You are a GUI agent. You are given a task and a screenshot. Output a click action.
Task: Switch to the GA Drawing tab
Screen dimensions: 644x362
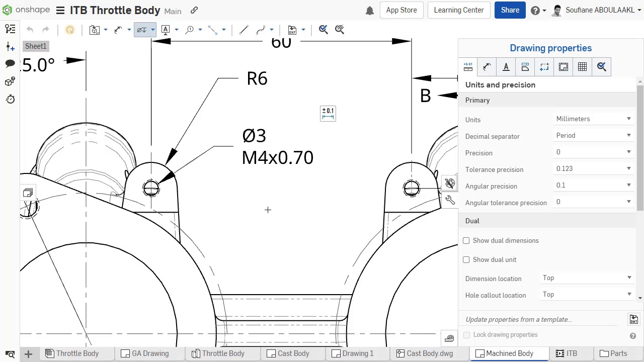click(x=145, y=353)
